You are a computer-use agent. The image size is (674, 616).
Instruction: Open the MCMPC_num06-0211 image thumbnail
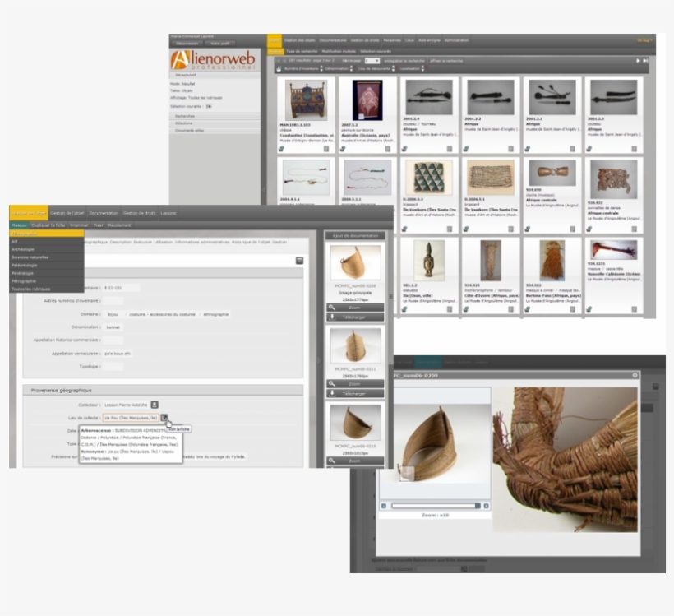point(356,345)
